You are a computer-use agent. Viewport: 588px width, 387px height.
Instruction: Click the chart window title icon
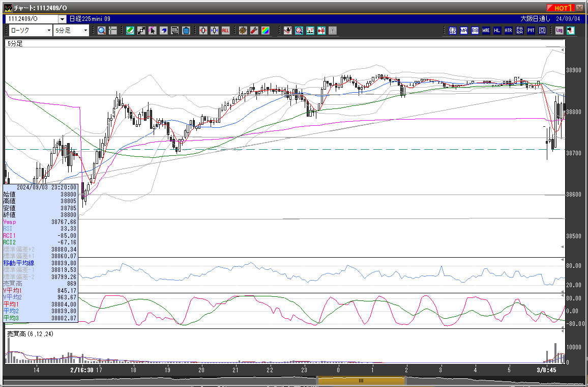pos(8,8)
